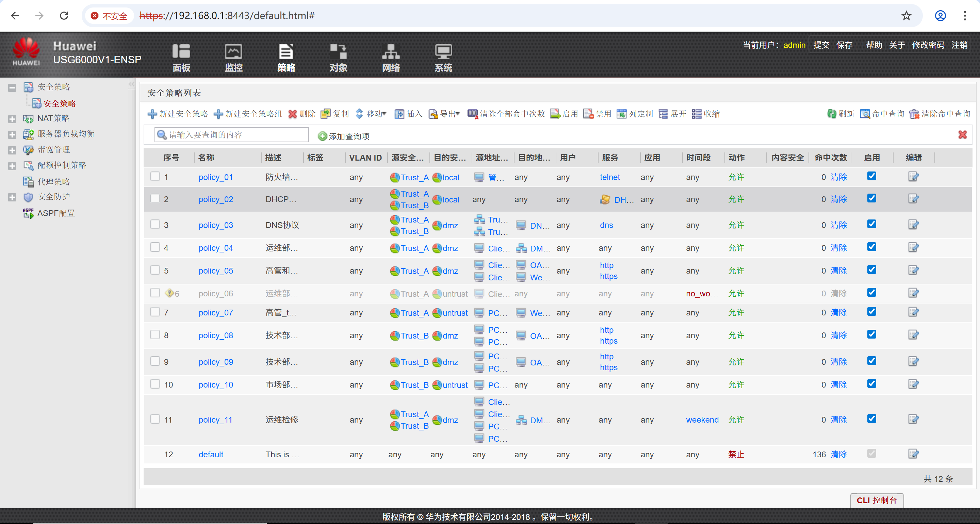Click the delete red X toolbar icon

click(292, 114)
